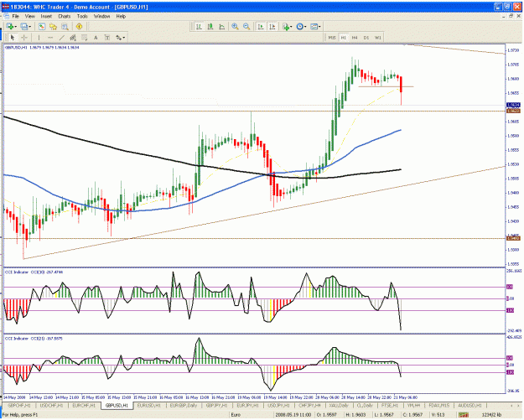Click the magnifier Strategy Tester icon

coord(65,27)
